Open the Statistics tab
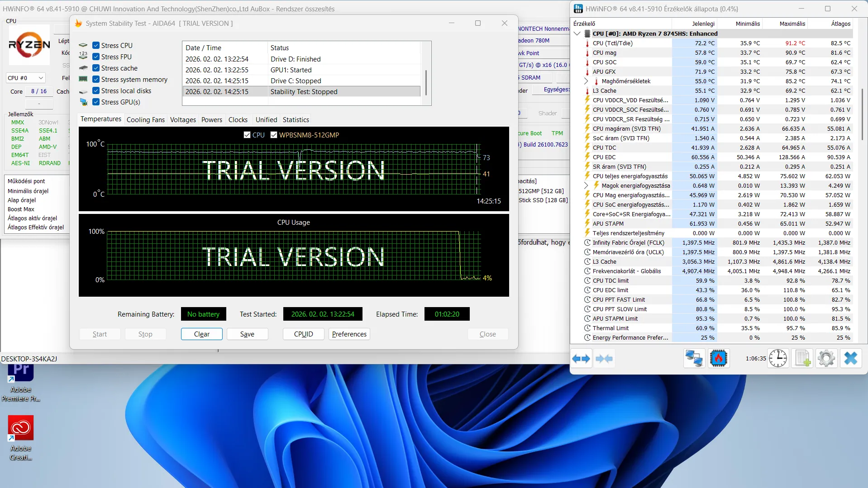Screen dimensions: 868x488 coord(296,119)
